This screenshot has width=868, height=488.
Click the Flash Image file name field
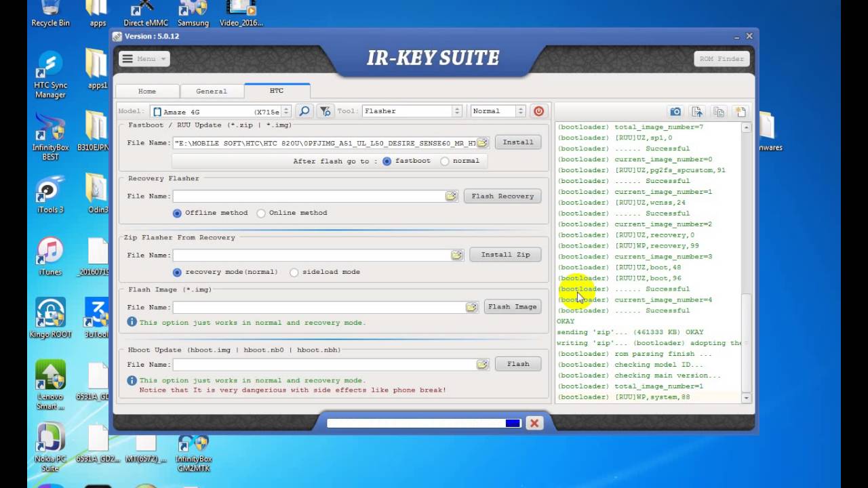pos(319,307)
